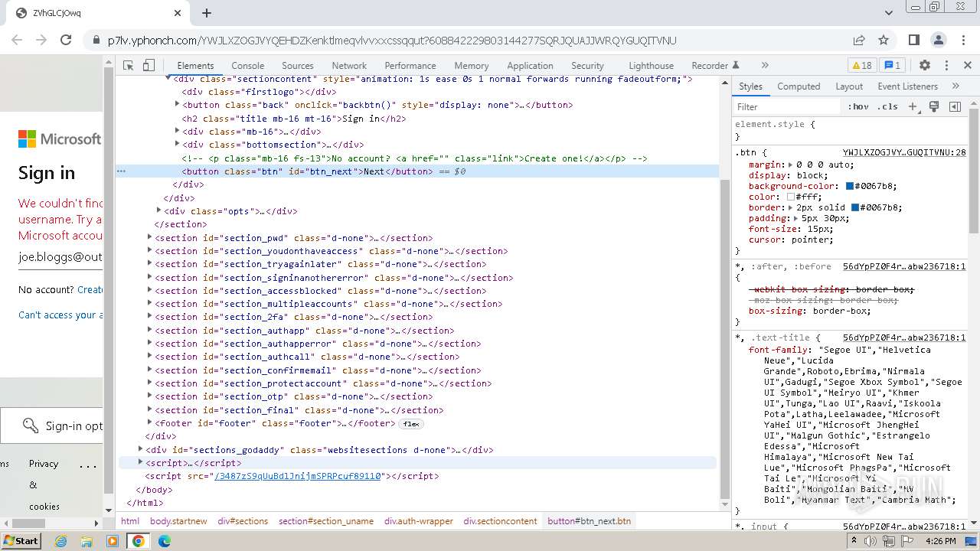Click the border color #0067b8 swatch
980x551 pixels.
(855, 207)
